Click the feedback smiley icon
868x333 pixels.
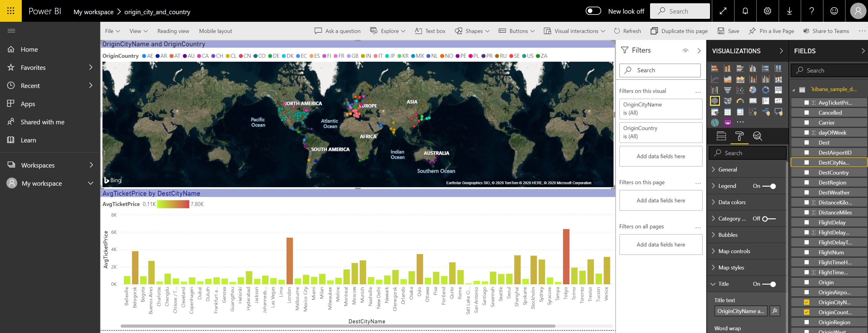(x=834, y=11)
